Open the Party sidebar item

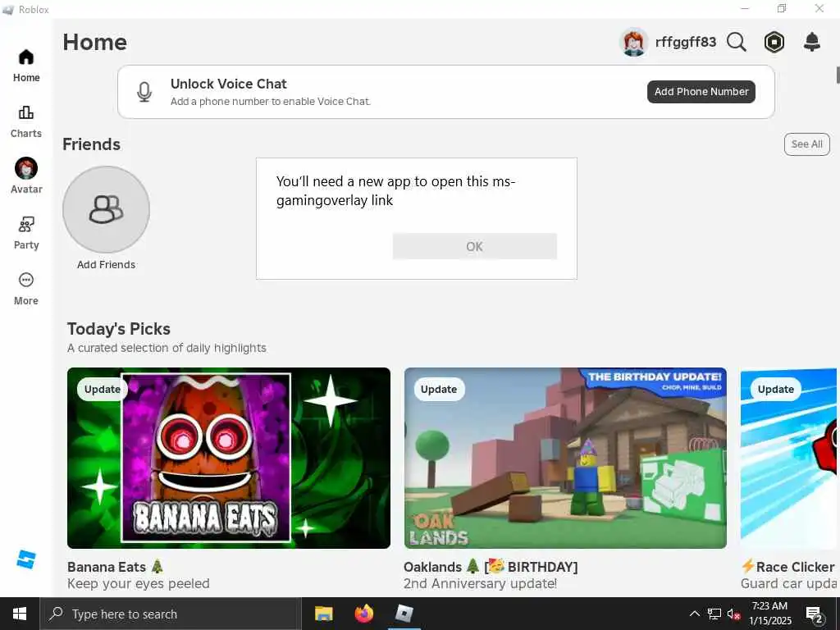(25, 232)
